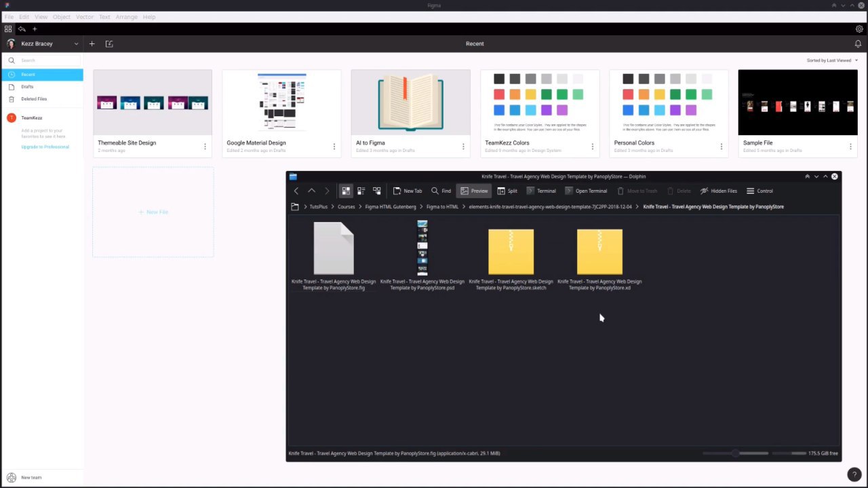Open the Figma notifications bell

click(858, 43)
